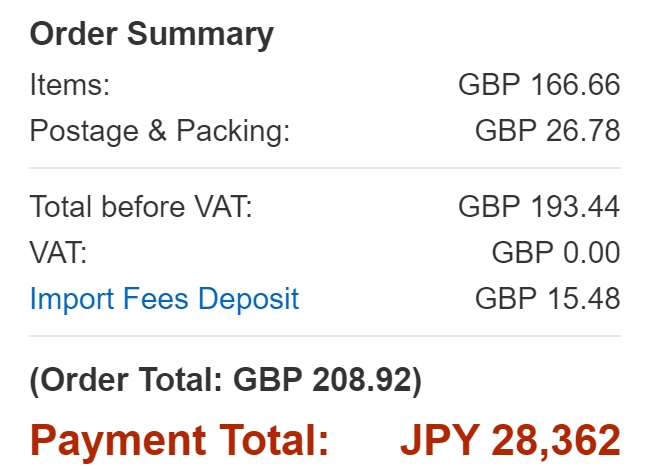This screenshot has width=657, height=469.
Task: Click the items amount GBP 166.66
Action: tap(539, 85)
